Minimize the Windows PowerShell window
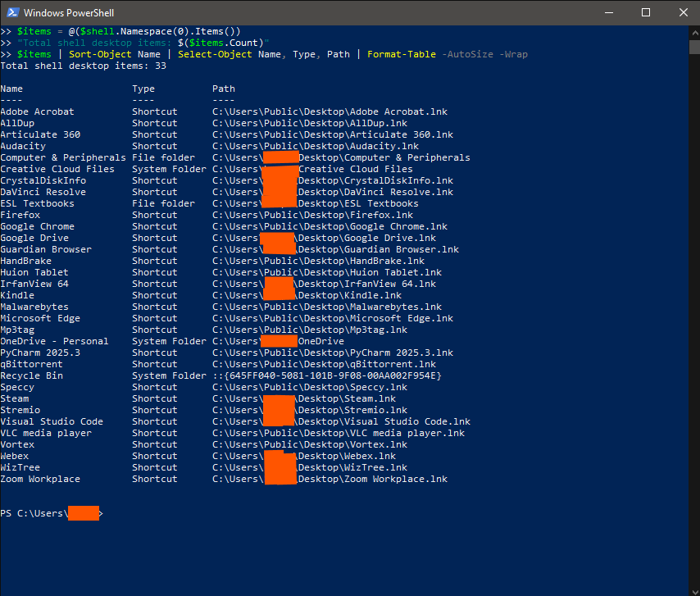700x596 pixels. [609, 12]
